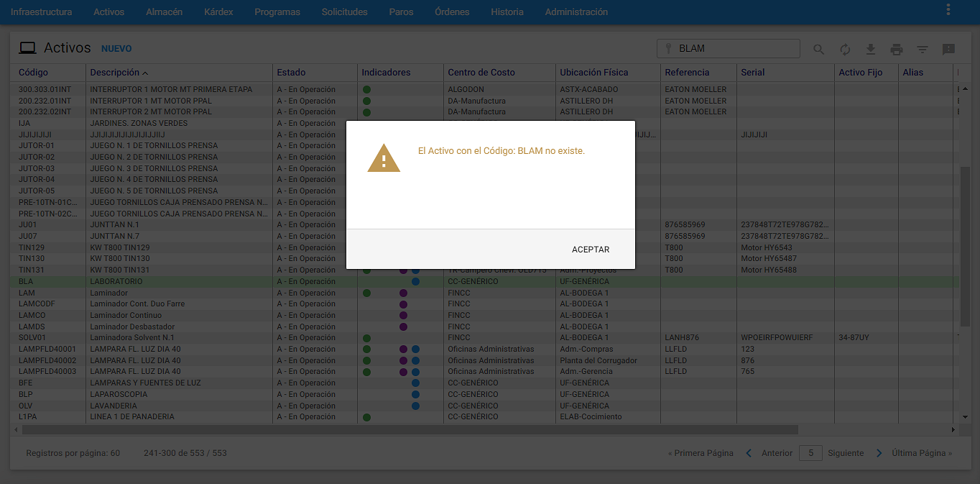Open the Órdenes menu
The image size is (980, 484).
pos(452,12)
